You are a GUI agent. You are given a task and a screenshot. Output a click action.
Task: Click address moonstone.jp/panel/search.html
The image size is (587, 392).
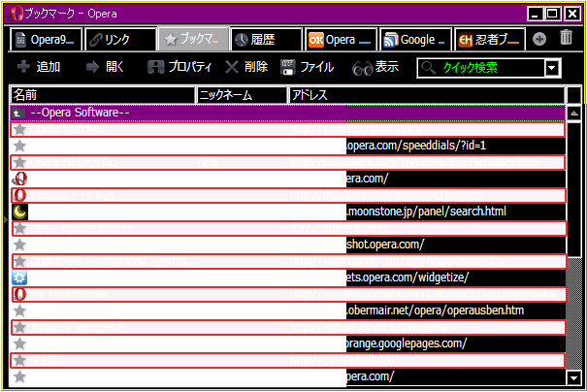[426, 212]
